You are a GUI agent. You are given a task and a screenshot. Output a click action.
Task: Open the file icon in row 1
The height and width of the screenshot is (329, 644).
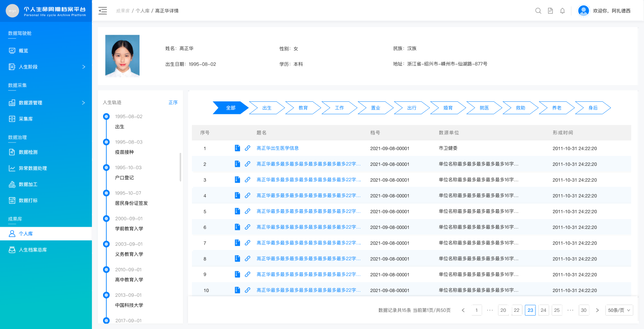pos(237,148)
